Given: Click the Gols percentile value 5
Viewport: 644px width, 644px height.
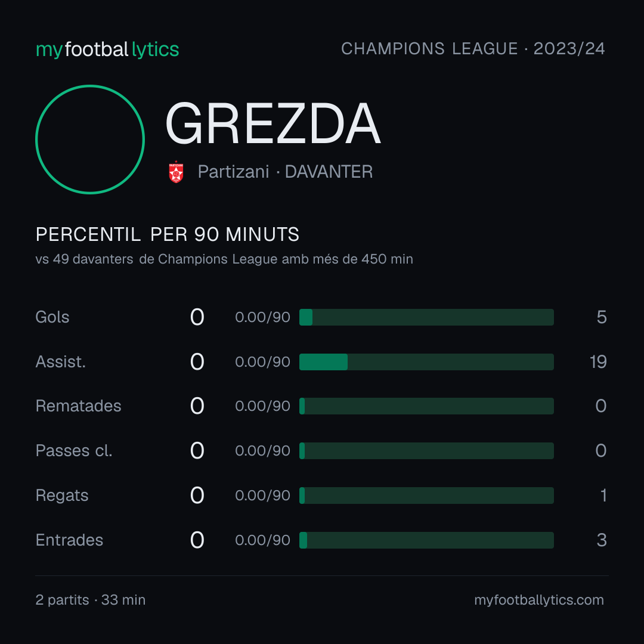Looking at the screenshot, I should pos(602,317).
